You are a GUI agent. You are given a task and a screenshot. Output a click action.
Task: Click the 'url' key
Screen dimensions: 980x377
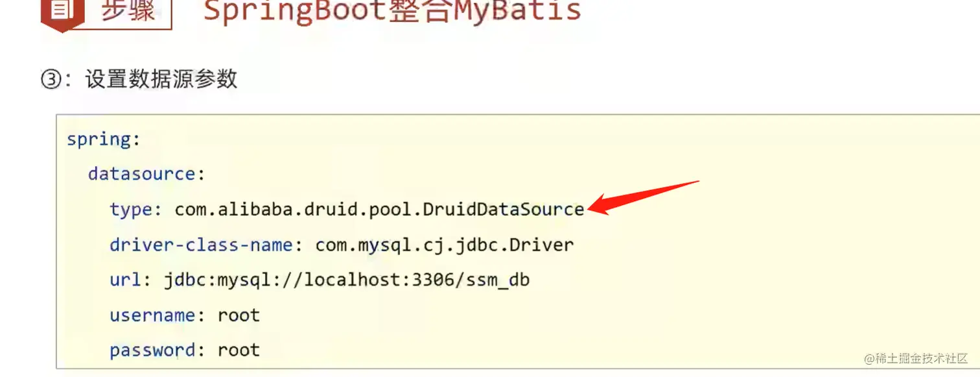pos(126,280)
